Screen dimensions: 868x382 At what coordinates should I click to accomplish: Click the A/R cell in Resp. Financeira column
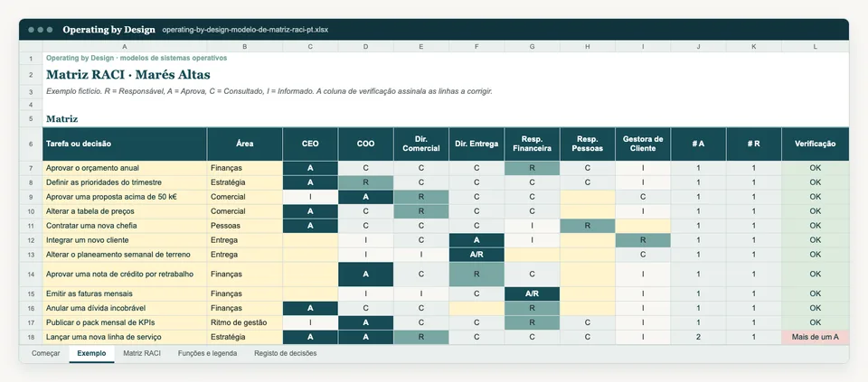[532, 293]
